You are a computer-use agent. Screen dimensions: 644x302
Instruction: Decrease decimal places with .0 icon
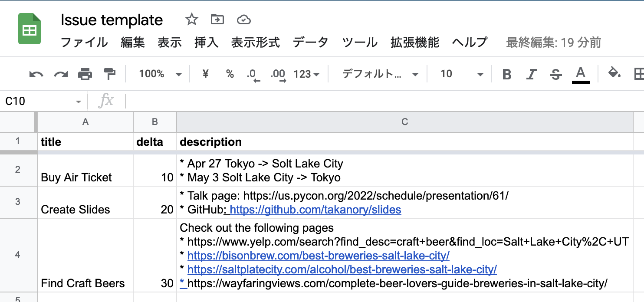tap(253, 74)
